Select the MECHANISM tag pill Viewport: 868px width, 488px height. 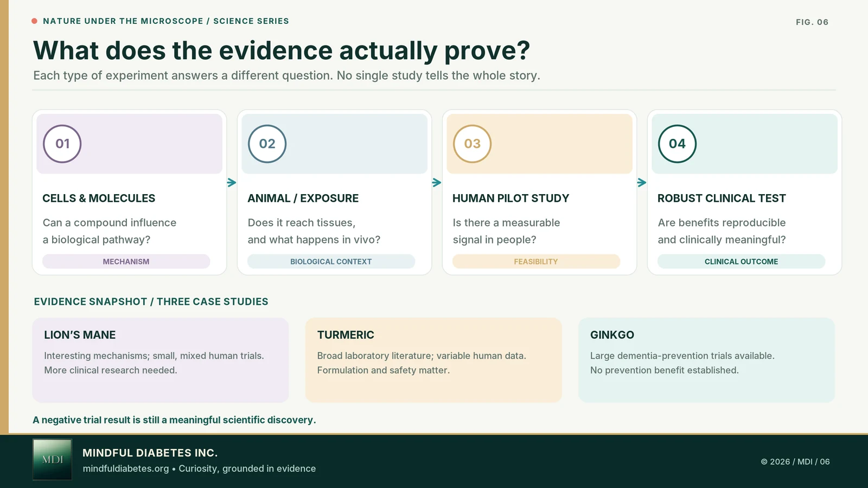pos(126,261)
